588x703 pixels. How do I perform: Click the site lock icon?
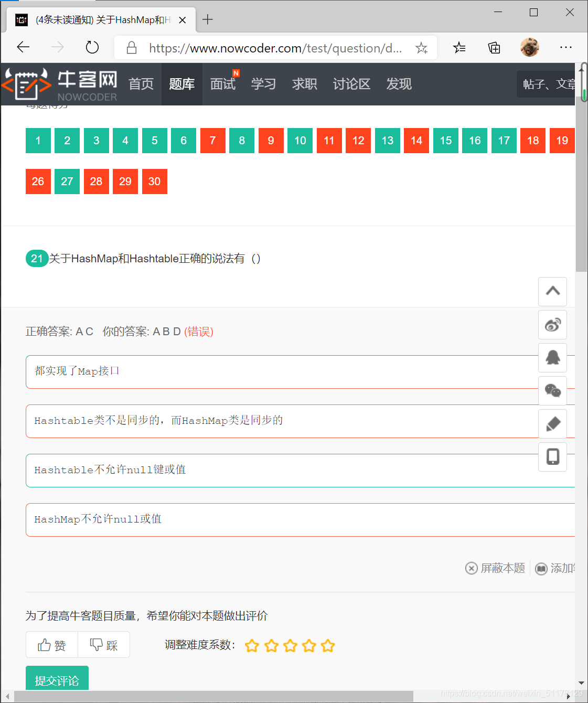(x=132, y=48)
